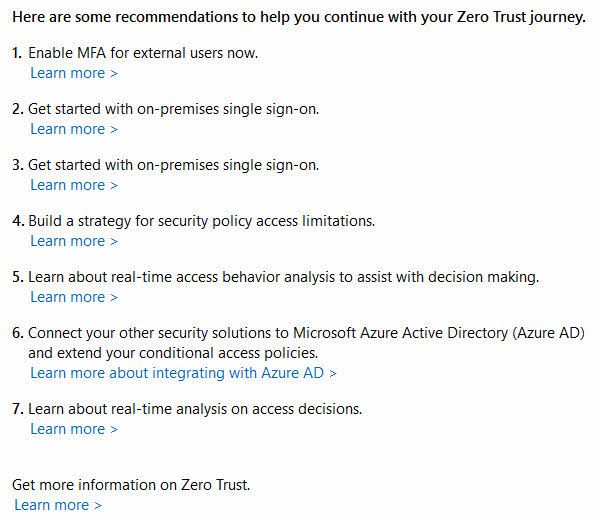Screen dimensions: 602x522
Task: Select the Enable MFA for external users text
Action: [x=143, y=53]
